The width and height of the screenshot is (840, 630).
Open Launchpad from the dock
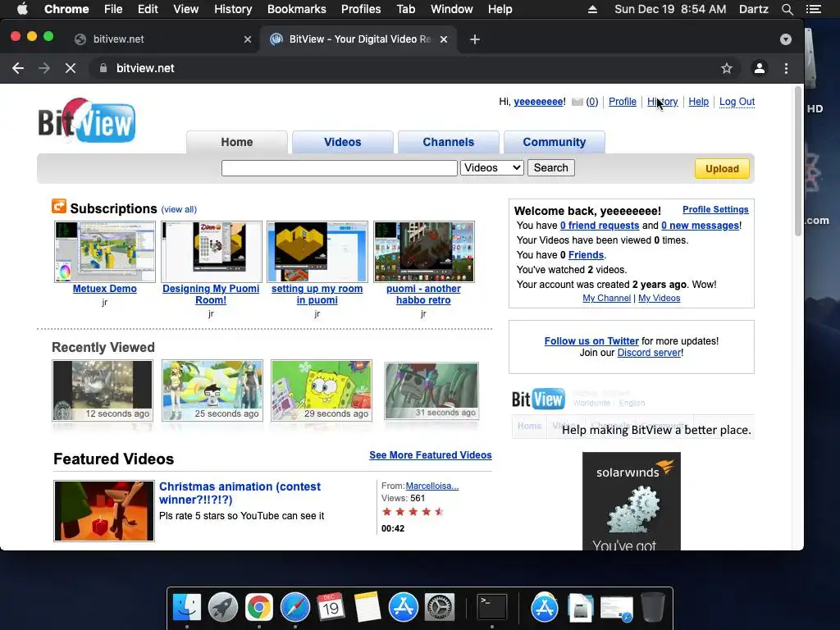tap(223, 608)
